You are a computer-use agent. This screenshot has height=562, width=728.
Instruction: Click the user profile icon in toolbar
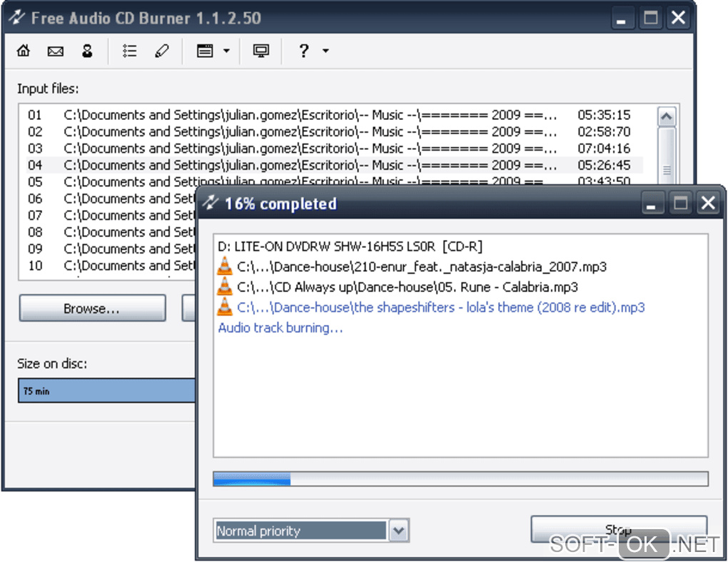click(87, 50)
